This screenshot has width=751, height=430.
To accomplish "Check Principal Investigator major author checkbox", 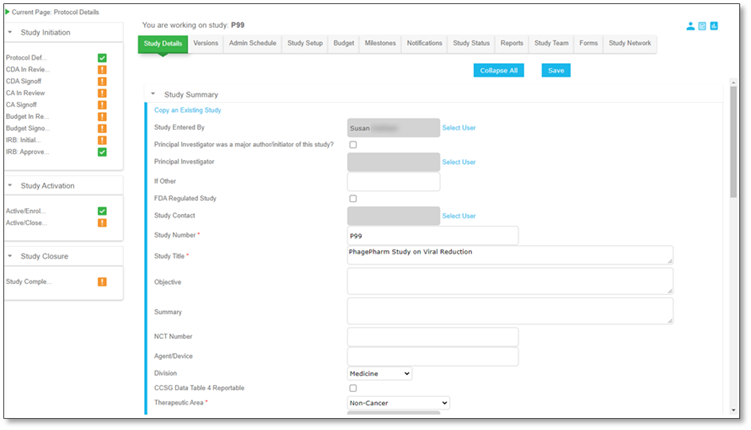I will point(352,145).
